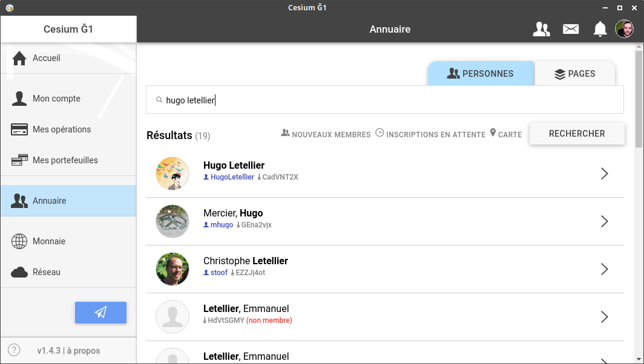Image resolution: width=644 pixels, height=364 pixels.
Task: Open Mercier, Hugo result
Action: [385, 221]
